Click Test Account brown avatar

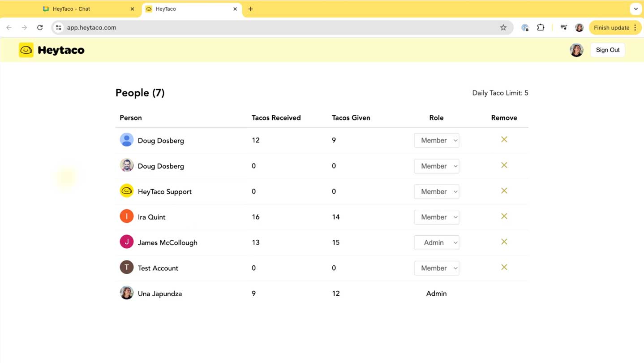click(127, 268)
